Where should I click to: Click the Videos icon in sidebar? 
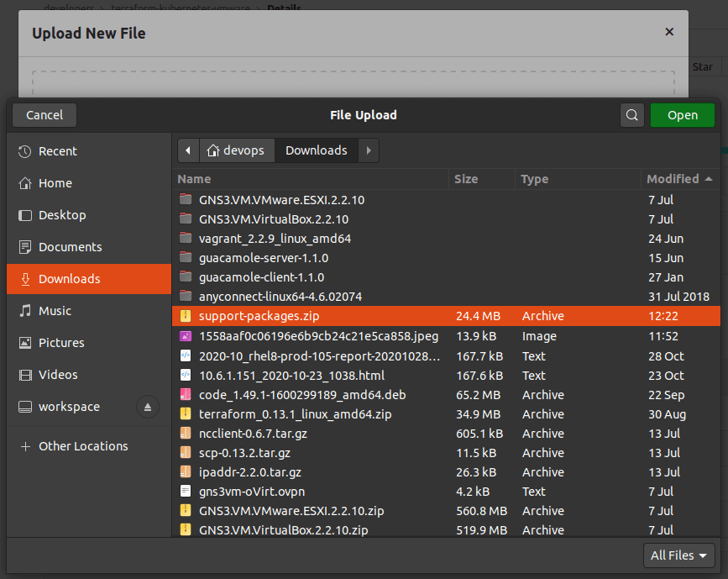coord(25,375)
